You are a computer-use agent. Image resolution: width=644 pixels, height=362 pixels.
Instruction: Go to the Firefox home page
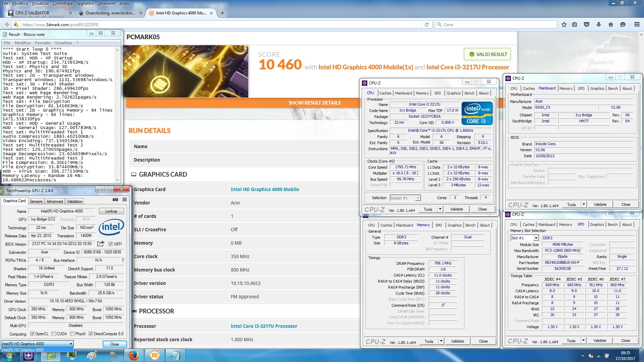coord(611,24)
